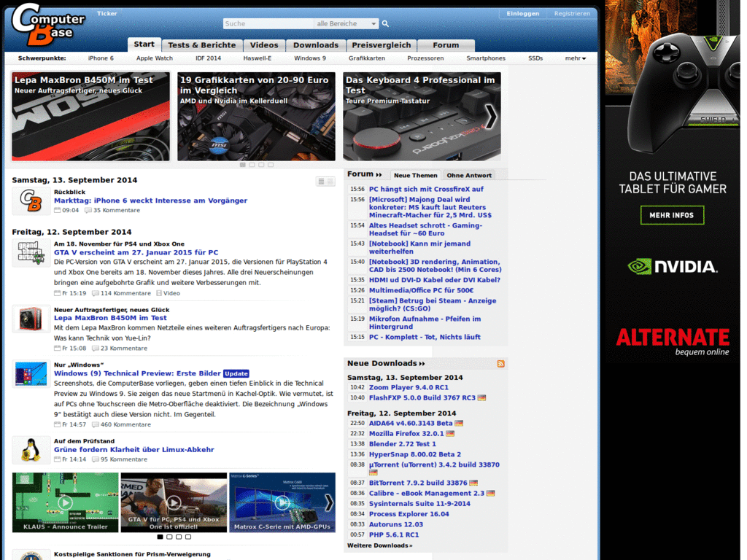Open iPhone 6 Schwerpunkt link
This screenshot has width=747, height=560.
101,58
